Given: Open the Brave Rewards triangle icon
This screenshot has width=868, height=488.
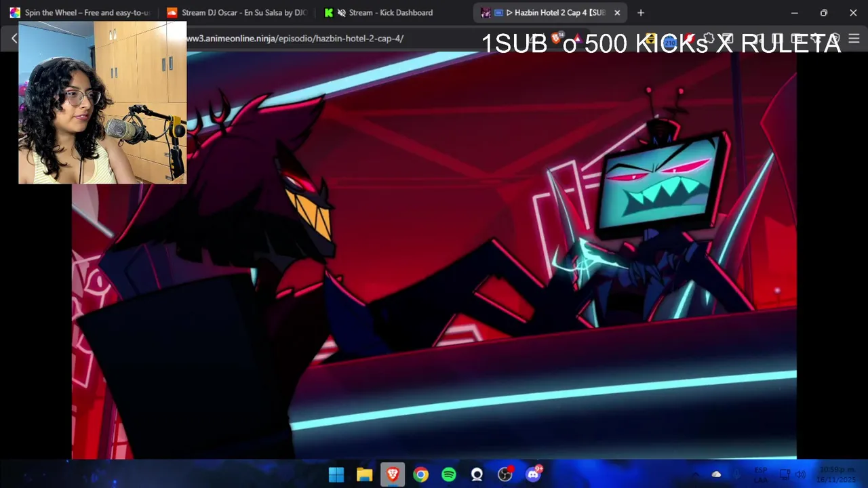Looking at the screenshot, I should [577, 39].
